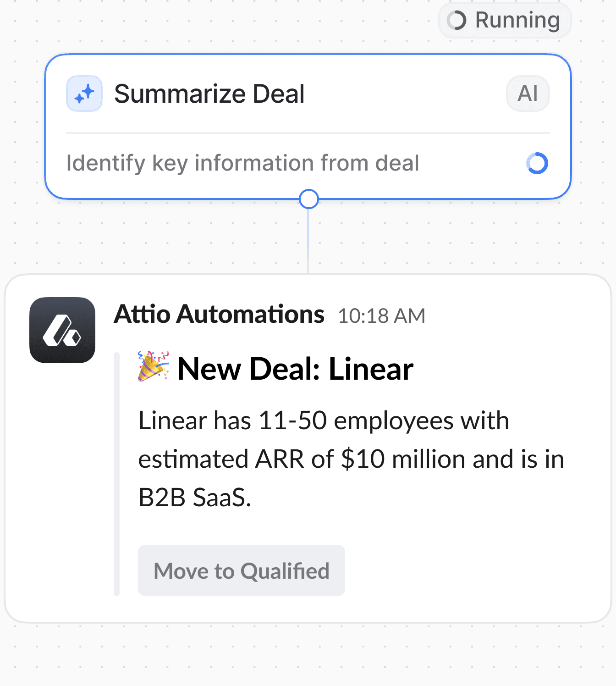The height and width of the screenshot is (686, 616).
Task: Select the Summarize Deal title text
Action: [x=209, y=94]
